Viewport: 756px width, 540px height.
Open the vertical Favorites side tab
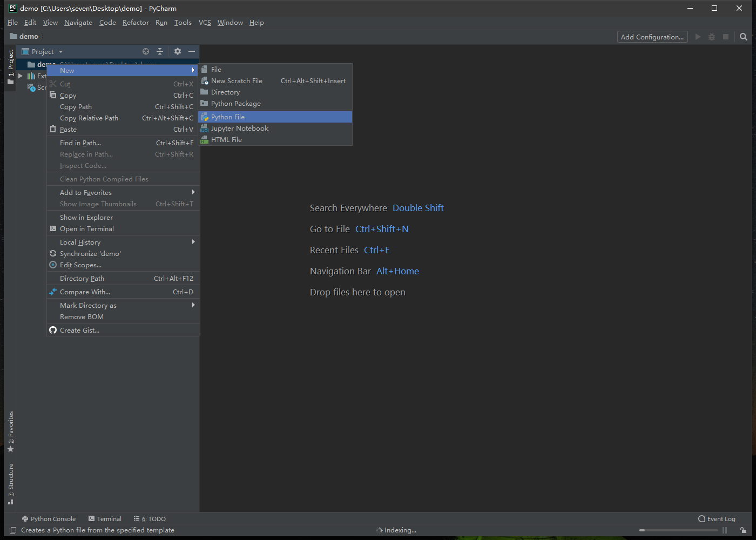coord(10,431)
